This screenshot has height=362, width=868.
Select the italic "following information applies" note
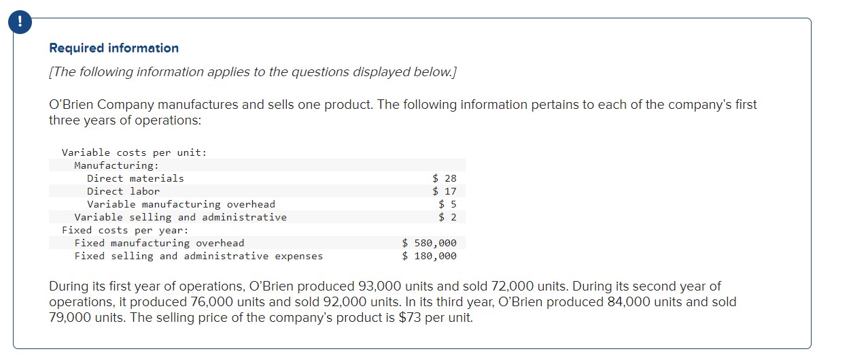(253, 72)
